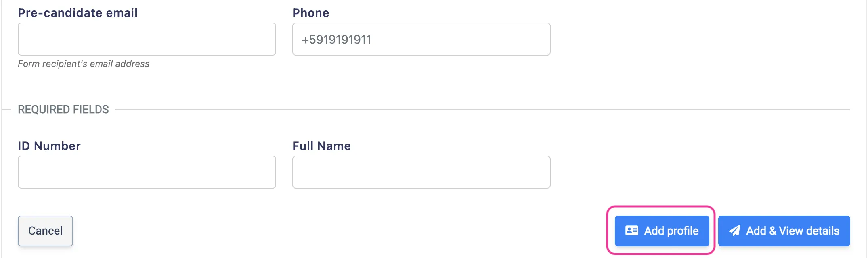The image size is (868, 258).
Task: Click the phone number text +5919191911
Action: pyautogui.click(x=336, y=39)
